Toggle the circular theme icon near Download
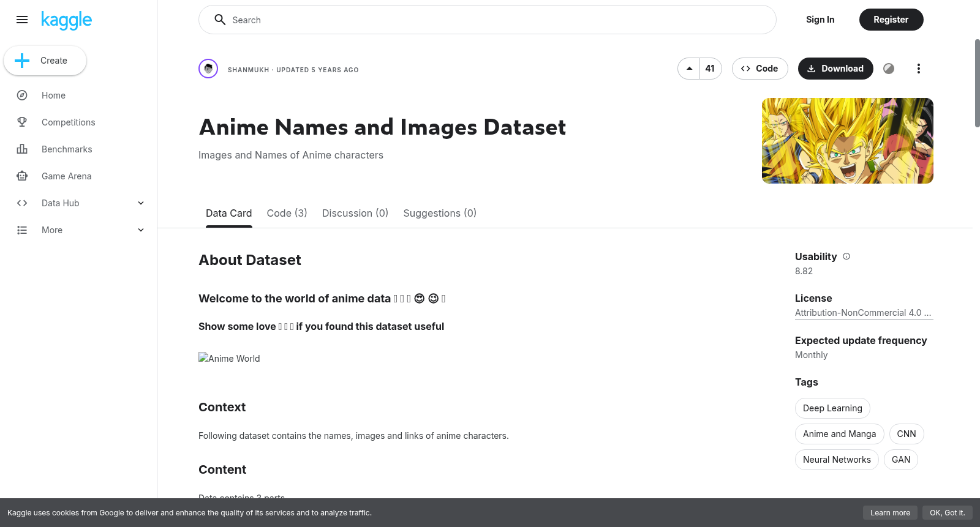The image size is (980, 527). [x=889, y=69]
